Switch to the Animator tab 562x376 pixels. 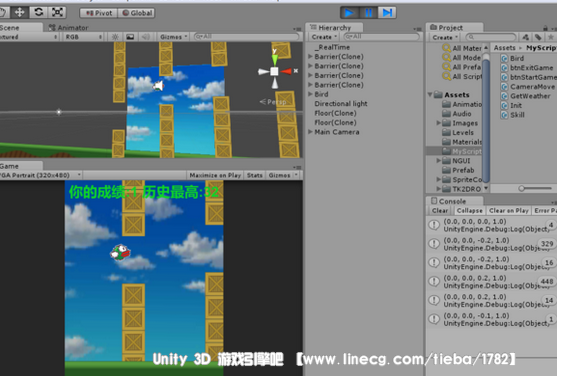68,28
